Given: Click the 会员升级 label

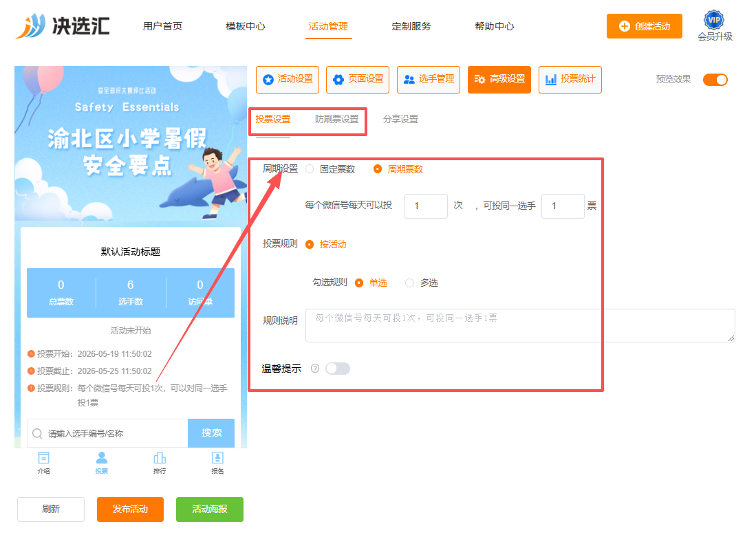Looking at the screenshot, I should click(715, 36).
